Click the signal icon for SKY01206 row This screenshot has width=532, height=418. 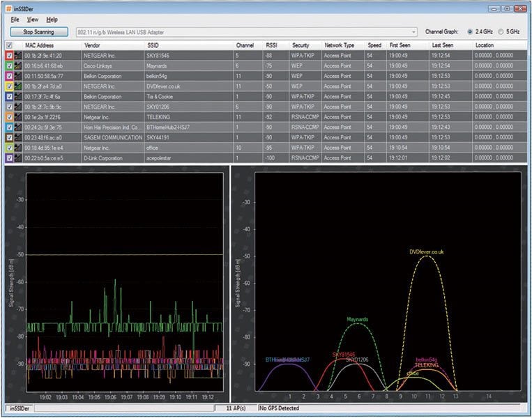coord(17,107)
